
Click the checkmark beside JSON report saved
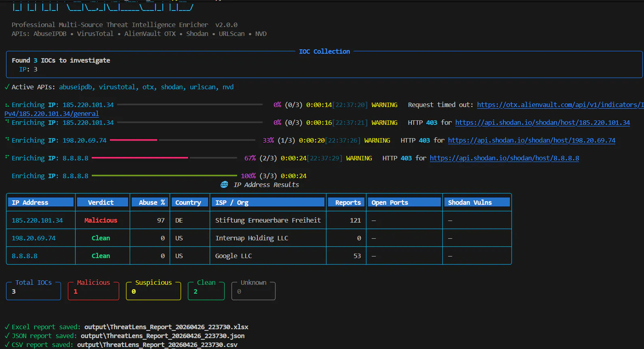pyautogui.click(x=7, y=336)
